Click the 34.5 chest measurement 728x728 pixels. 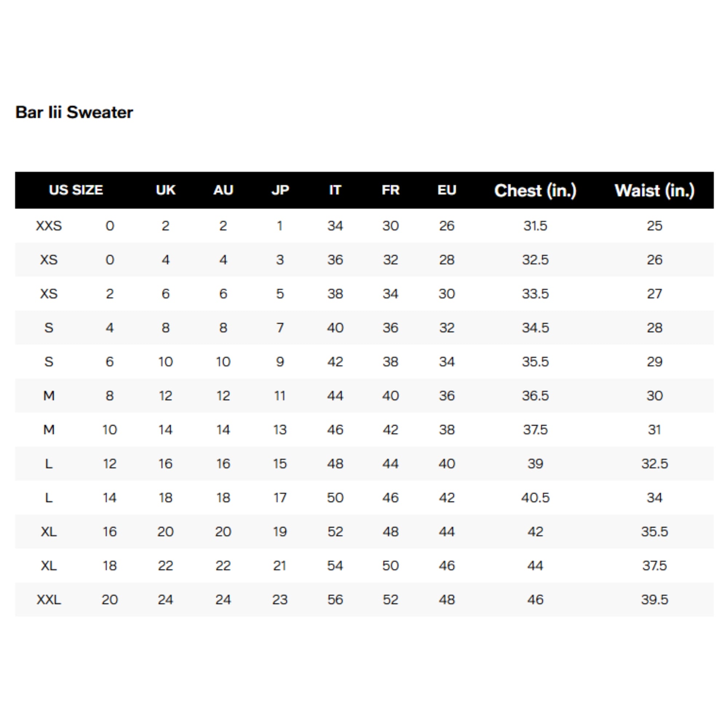[x=535, y=328]
